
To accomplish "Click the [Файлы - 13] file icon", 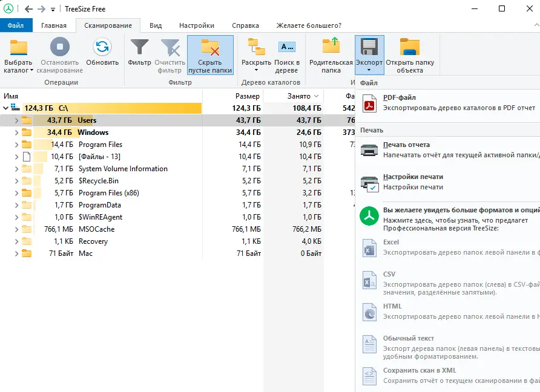I will 27,157.
